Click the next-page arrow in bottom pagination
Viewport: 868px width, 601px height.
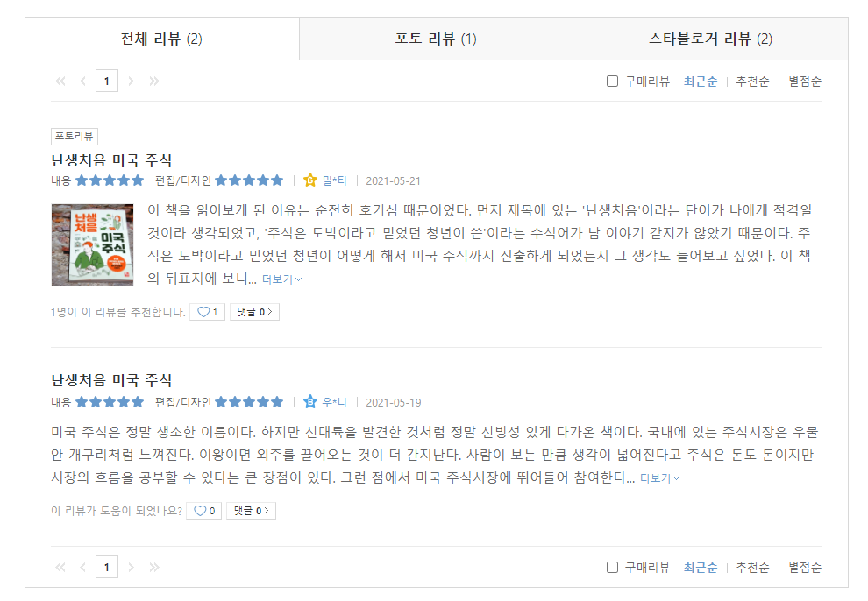[x=132, y=566]
